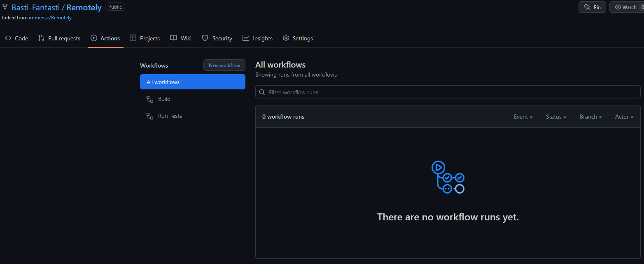
Task: Click the 'All workflows' heading
Action: point(280,65)
